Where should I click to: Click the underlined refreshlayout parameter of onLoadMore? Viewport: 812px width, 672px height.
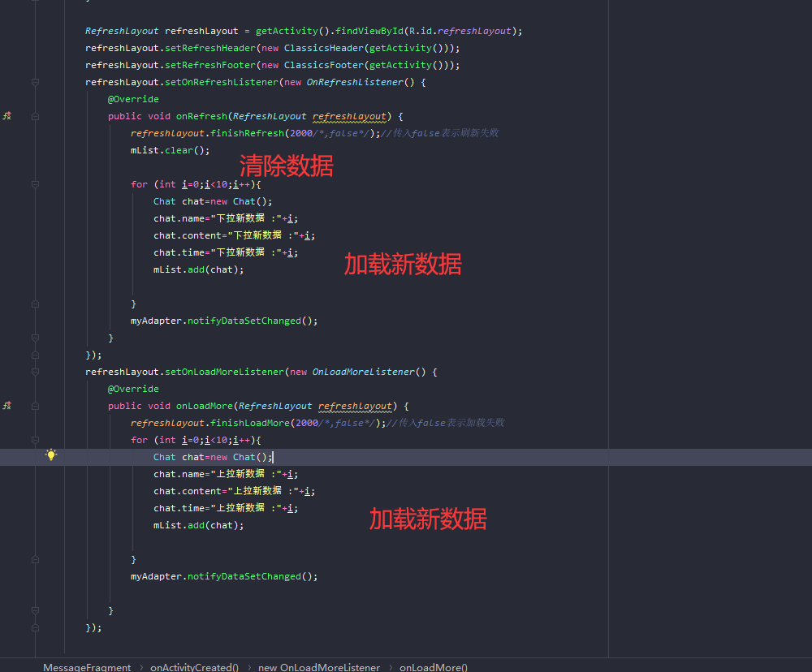(x=355, y=407)
